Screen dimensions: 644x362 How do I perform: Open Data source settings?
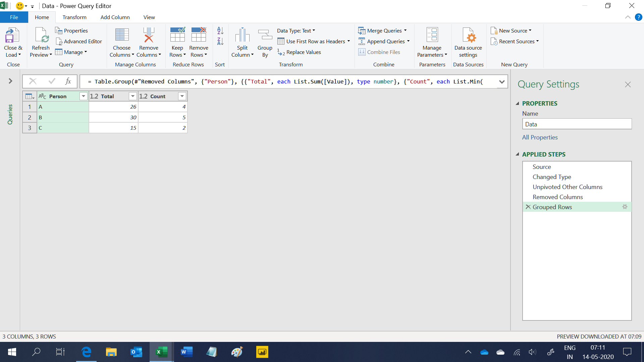468,42
